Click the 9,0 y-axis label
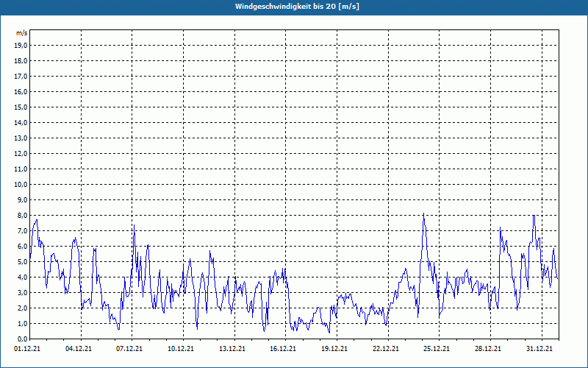The width and height of the screenshot is (588, 368). pyautogui.click(x=22, y=199)
